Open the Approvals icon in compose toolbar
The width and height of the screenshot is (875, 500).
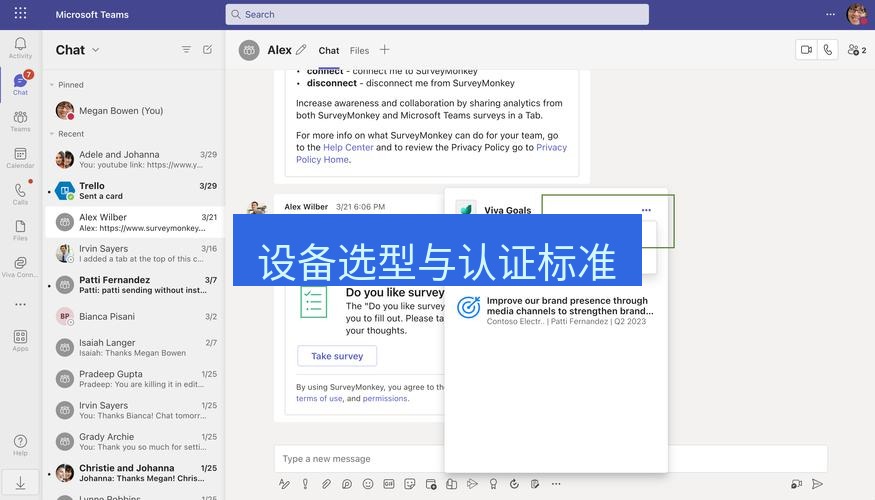point(515,484)
